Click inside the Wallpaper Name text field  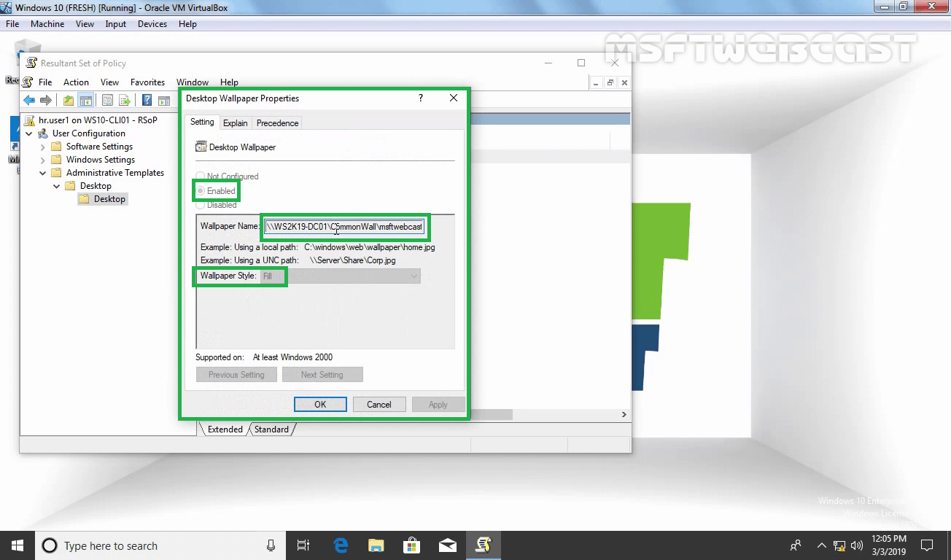343,227
